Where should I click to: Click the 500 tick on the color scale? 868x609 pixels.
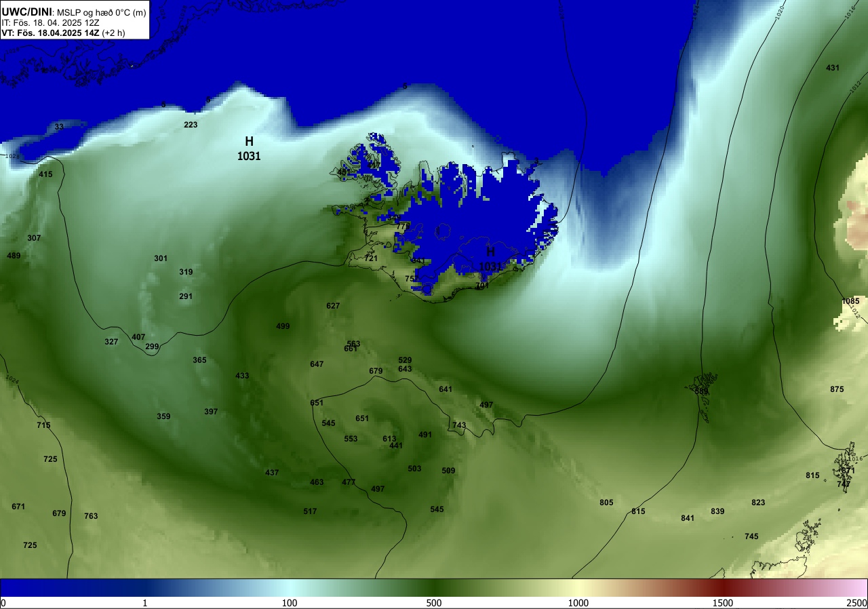pyautogui.click(x=434, y=603)
